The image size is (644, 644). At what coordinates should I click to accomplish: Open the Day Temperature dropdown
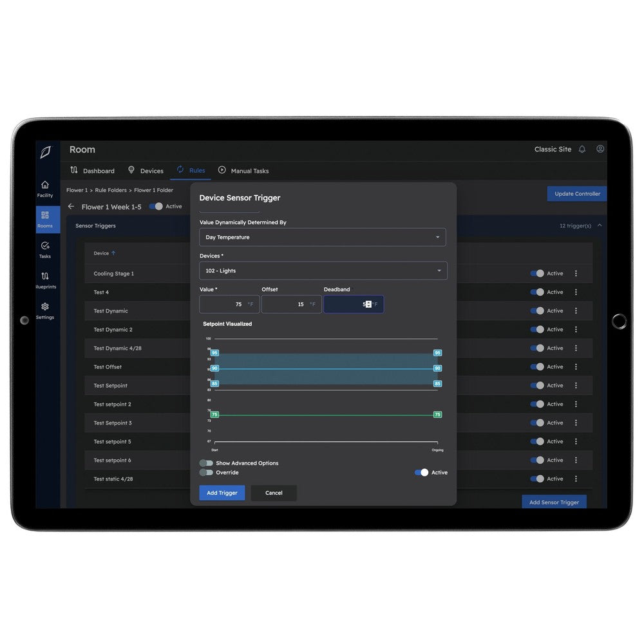(322, 237)
